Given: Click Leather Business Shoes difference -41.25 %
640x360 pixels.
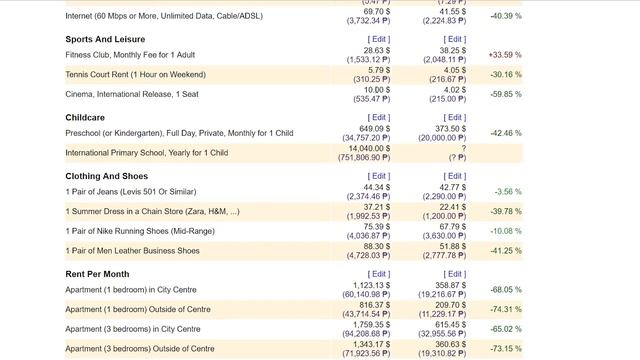Looking at the screenshot, I should (x=506, y=251).
